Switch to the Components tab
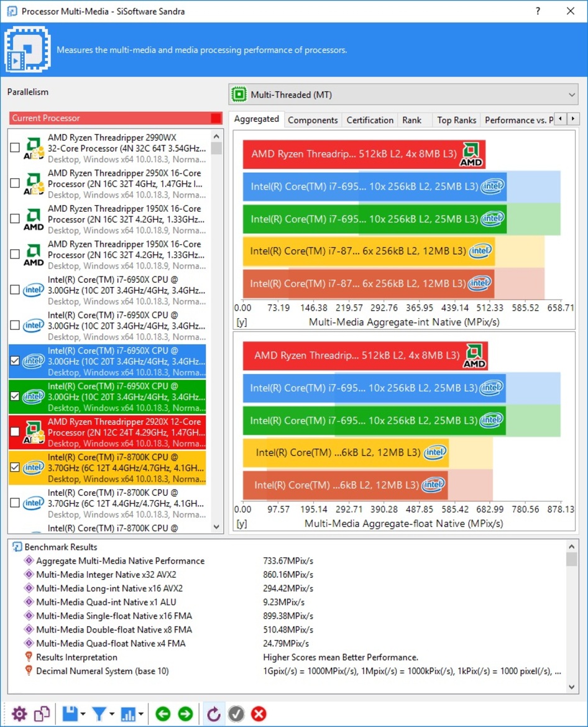The width and height of the screenshot is (588, 727). tap(313, 120)
